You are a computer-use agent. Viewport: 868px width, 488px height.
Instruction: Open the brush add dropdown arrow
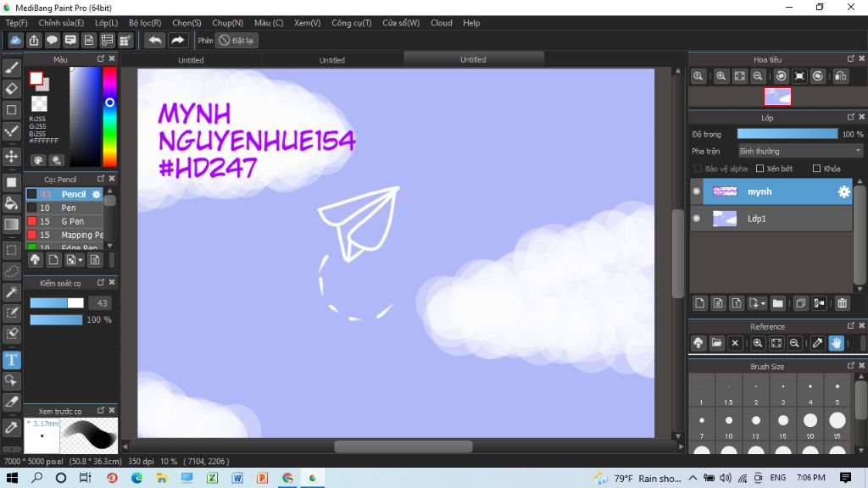pyautogui.click(x=81, y=260)
